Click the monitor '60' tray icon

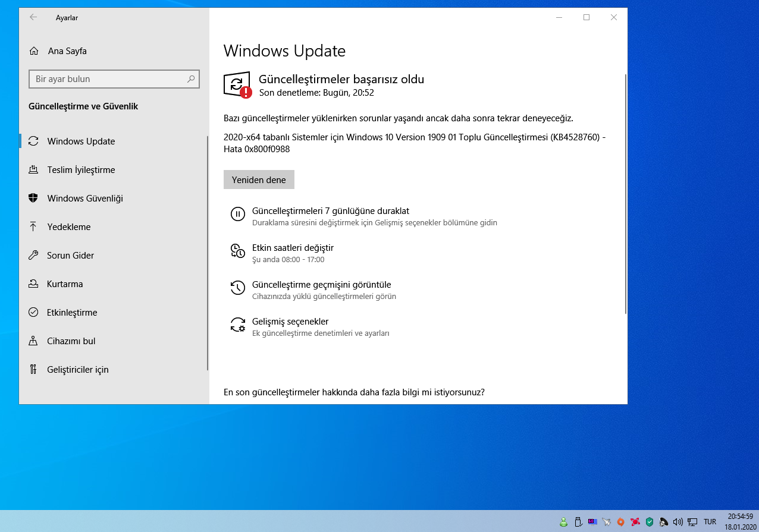[592, 522]
